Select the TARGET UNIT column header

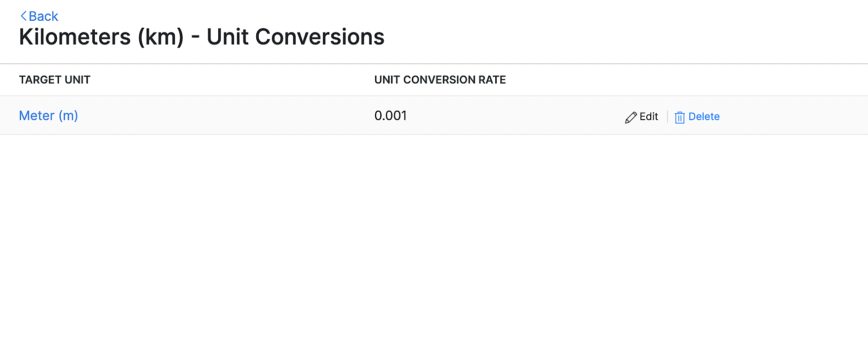(x=55, y=80)
